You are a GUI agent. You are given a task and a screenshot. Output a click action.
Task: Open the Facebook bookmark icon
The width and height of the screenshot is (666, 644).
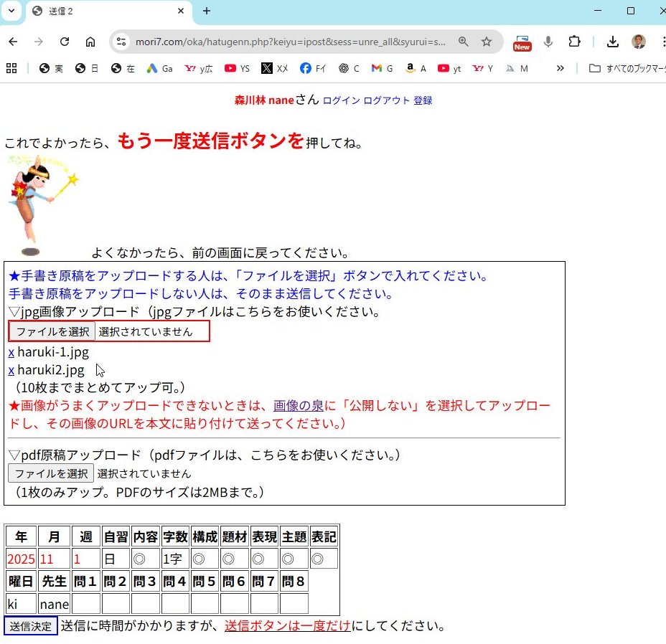click(x=306, y=69)
